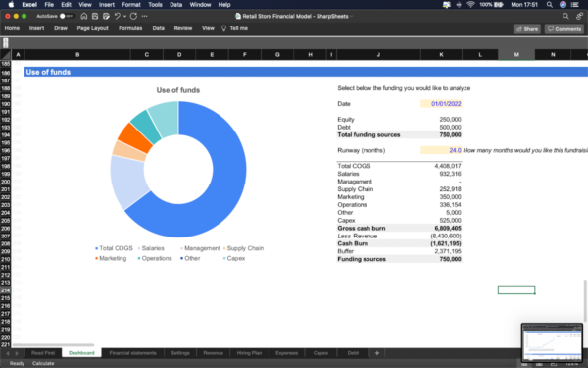Open the document title dropdown chevron
Screen dimensions: 588x368
click(352, 16)
